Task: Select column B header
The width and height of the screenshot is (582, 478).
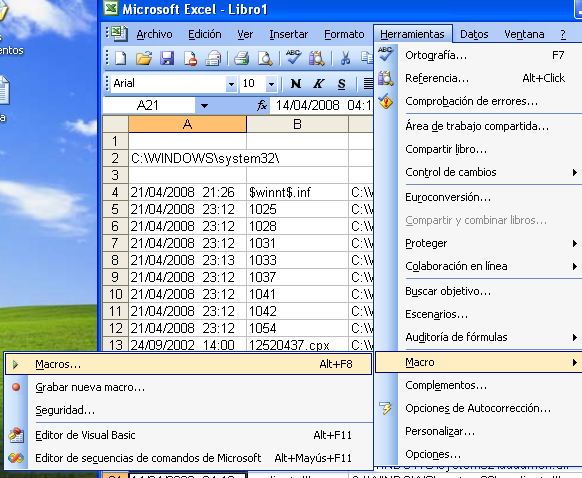Action: point(297,124)
